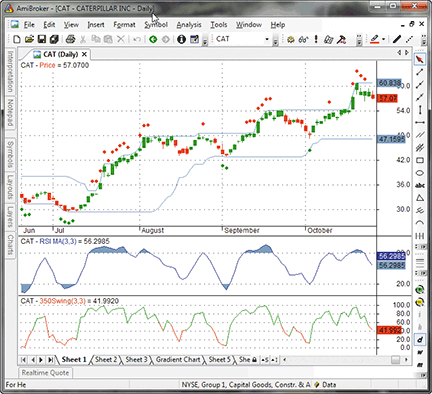Toggle the sheet lock icon
This screenshot has width=432, height=394.
tap(254, 360)
